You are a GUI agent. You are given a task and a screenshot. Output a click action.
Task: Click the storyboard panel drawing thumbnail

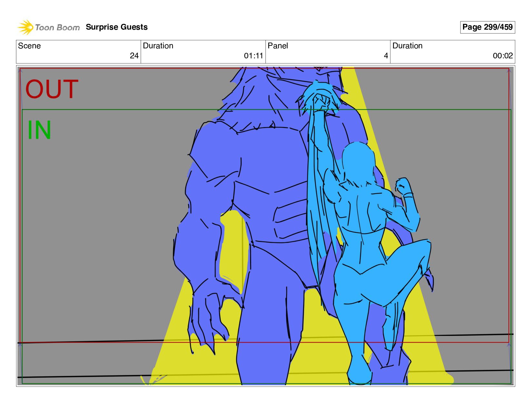pyautogui.click(x=266, y=226)
